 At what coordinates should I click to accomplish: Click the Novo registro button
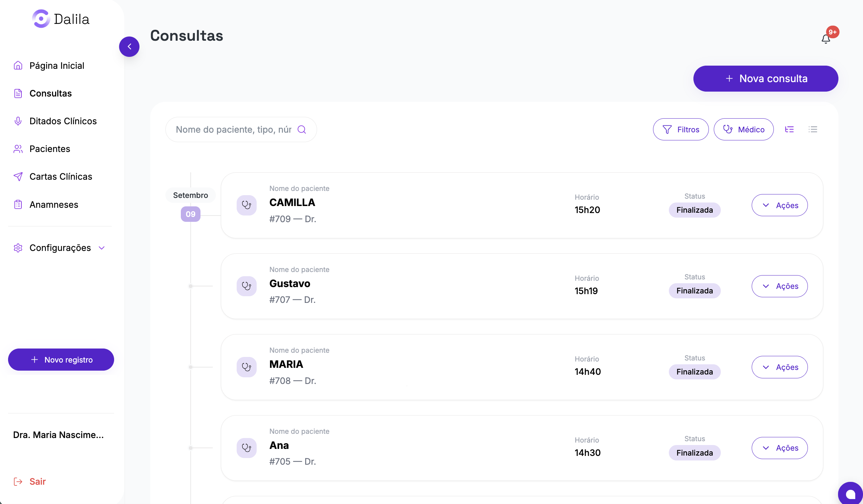pos(61,360)
